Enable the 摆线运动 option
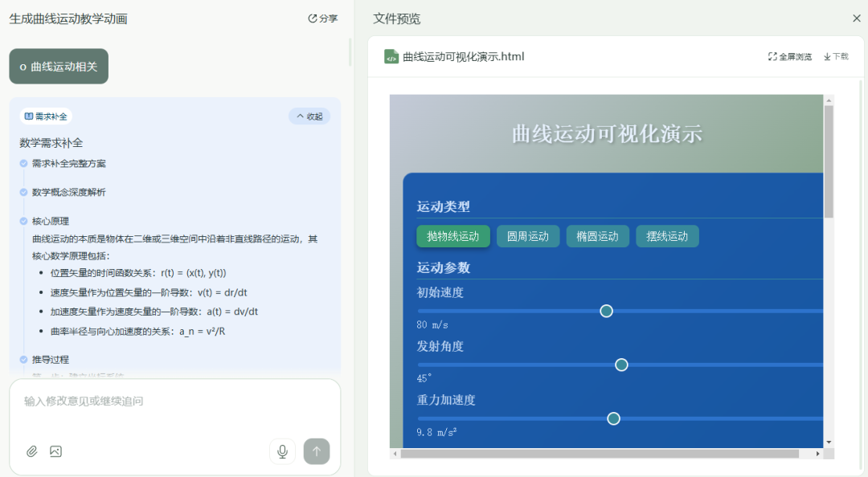Image resolution: width=868 pixels, height=477 pixels. click(667, 235)
